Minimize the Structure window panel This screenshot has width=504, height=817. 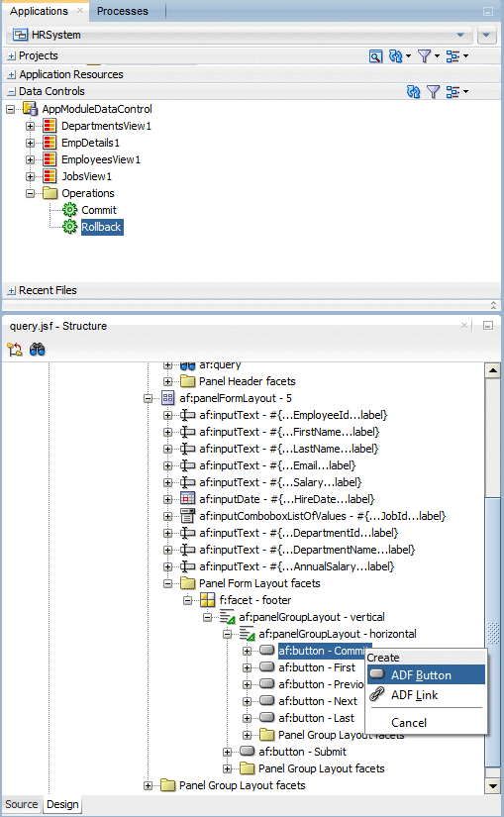(x=488, y=326)
